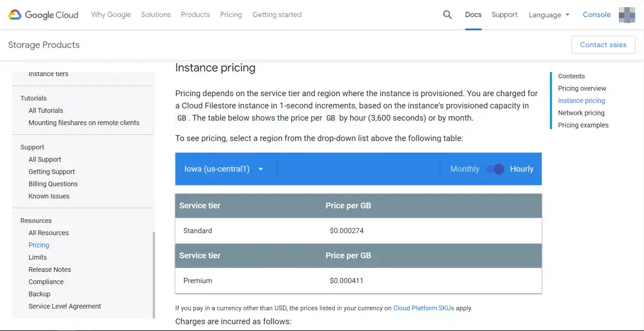Click the Resources sidebar section header
The height and width of the screenshot is (331, 644).
(x=36, y=221)
